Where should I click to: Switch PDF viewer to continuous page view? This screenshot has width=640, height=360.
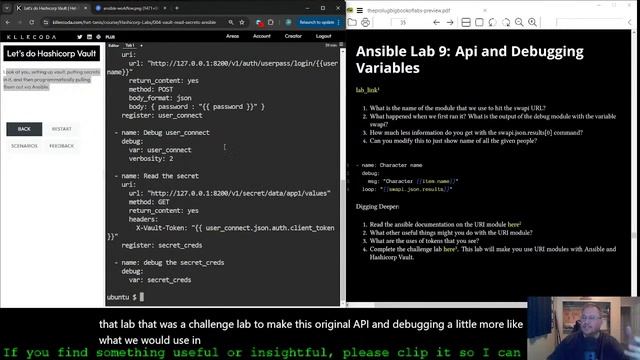[466, 22]
